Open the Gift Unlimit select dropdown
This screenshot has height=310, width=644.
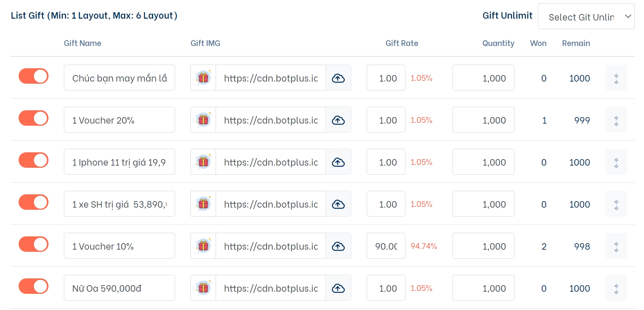tap(586, 17)
